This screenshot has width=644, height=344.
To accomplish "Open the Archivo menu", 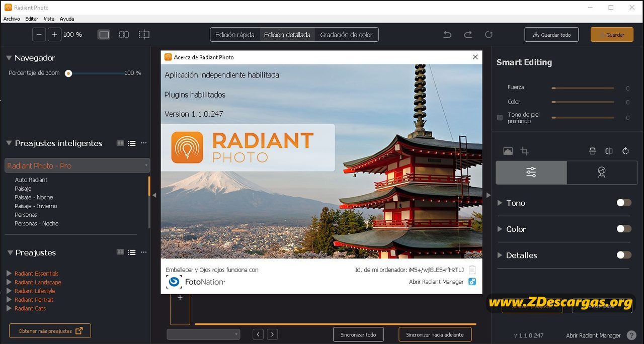I will 12,19.
